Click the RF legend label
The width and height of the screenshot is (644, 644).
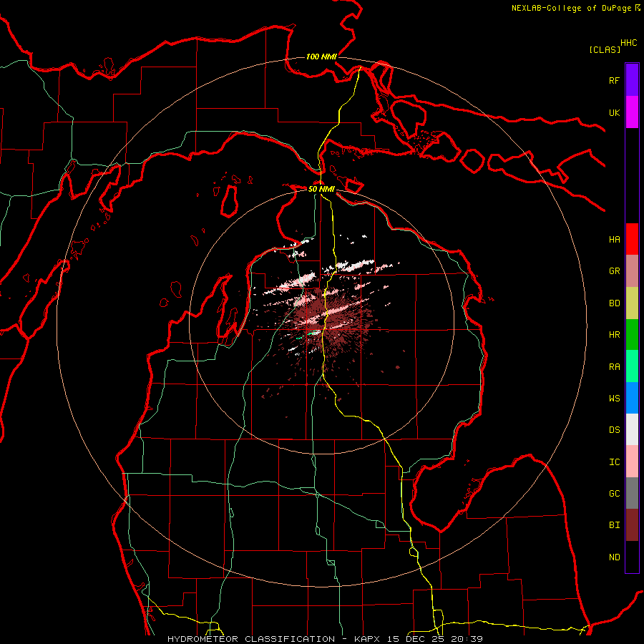614,80
